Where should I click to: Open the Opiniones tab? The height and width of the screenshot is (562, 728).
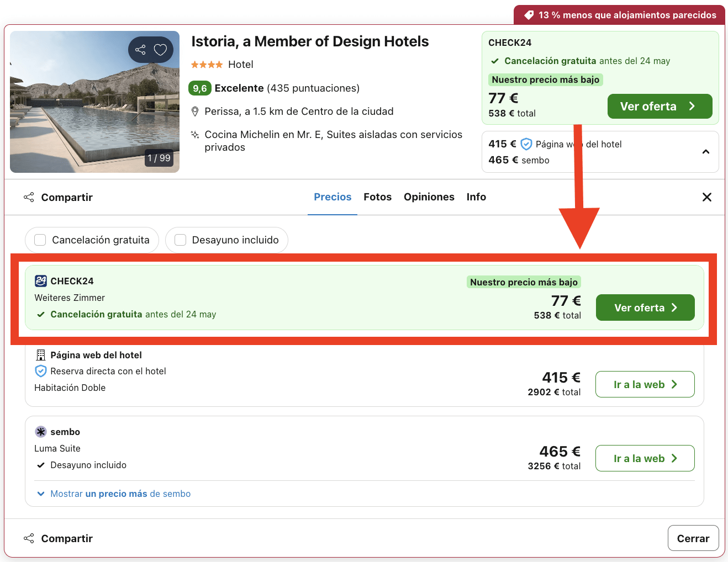(x=429, y=197)
